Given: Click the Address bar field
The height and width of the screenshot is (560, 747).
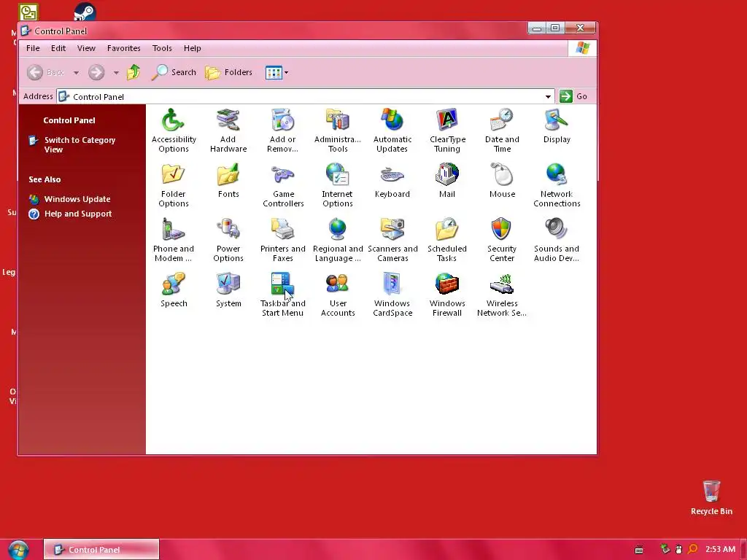Looking at the screenshot, I should 305,97.
